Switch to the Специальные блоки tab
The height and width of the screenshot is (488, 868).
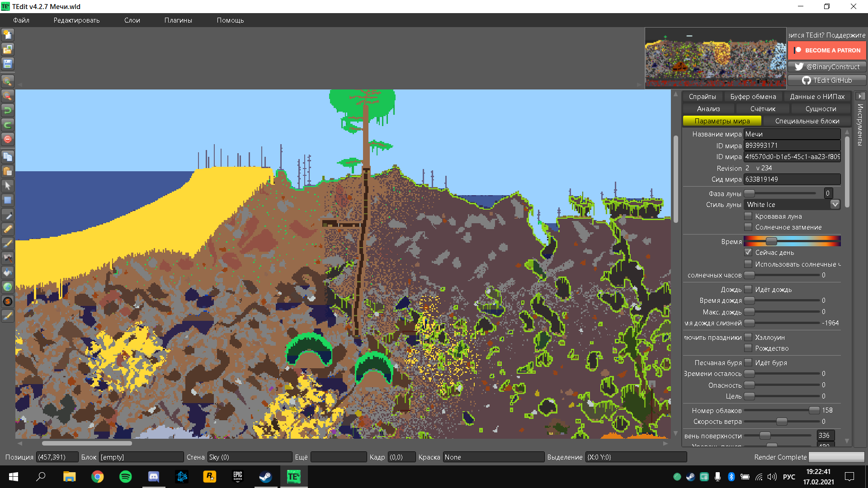[807, 121]
